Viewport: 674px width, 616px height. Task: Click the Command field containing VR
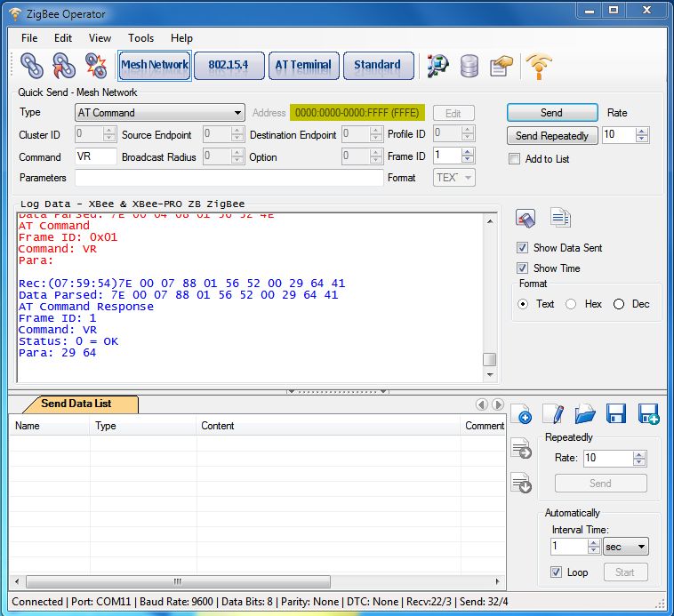[x=95, y=156]
